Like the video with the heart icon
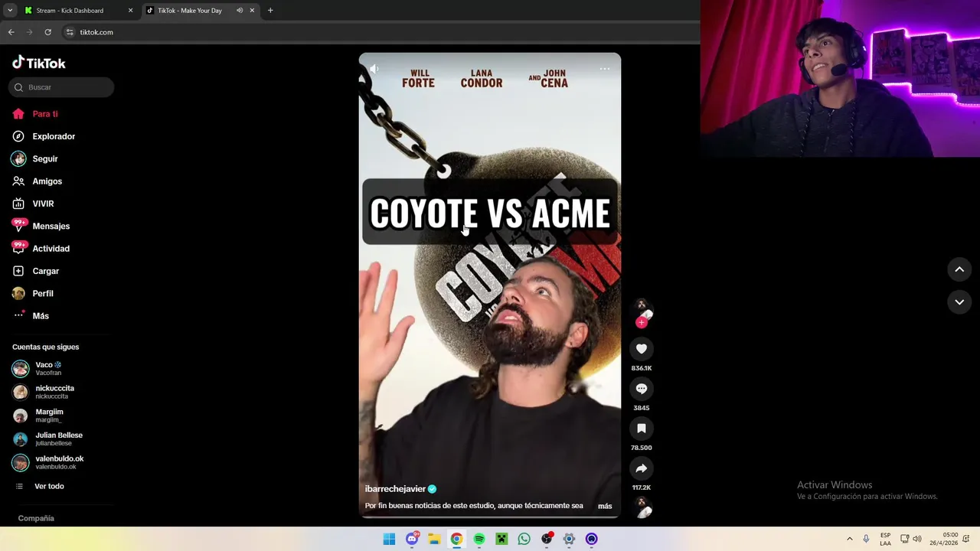 pos(642,349)
